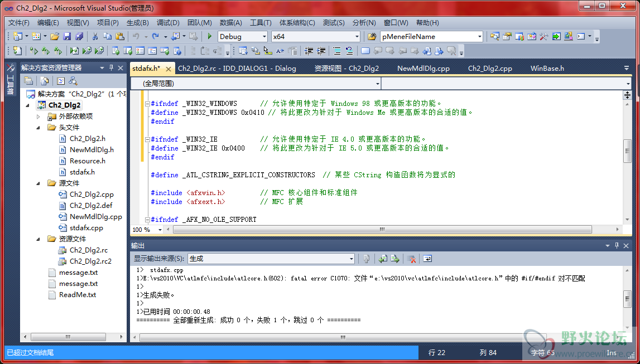Open the 工具(T) menu
Image resolution: width=640 pixels, height=364 pixels.
[x=261, y=23]
